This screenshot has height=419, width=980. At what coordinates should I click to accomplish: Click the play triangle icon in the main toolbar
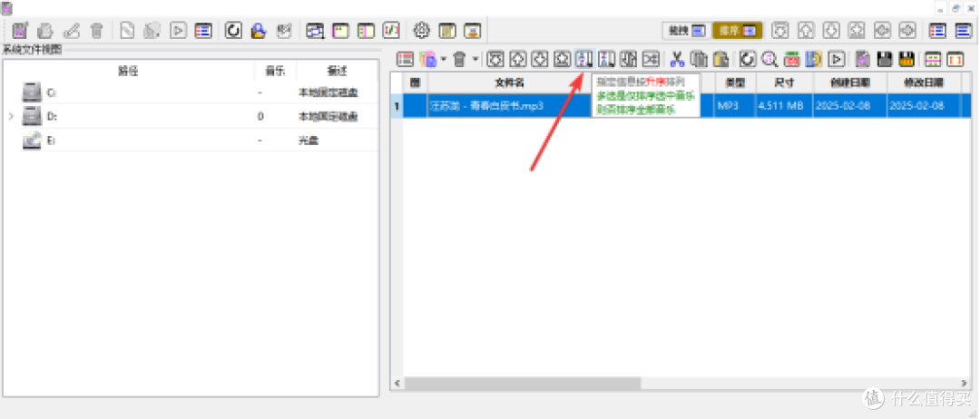pos(178,30)
